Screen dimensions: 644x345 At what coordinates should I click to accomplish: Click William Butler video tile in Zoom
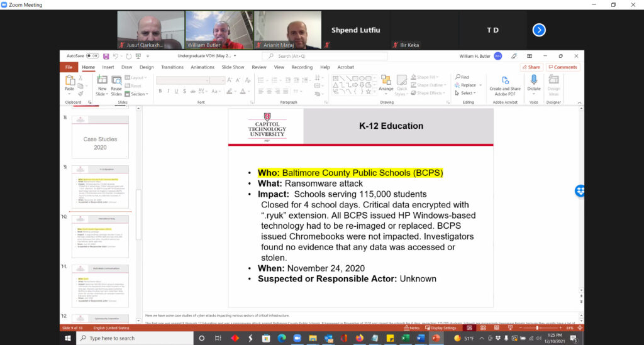tap(219, 30)
